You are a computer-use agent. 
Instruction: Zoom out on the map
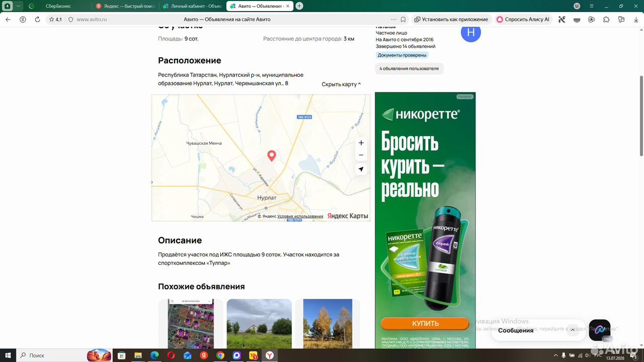tap(361, 155)
